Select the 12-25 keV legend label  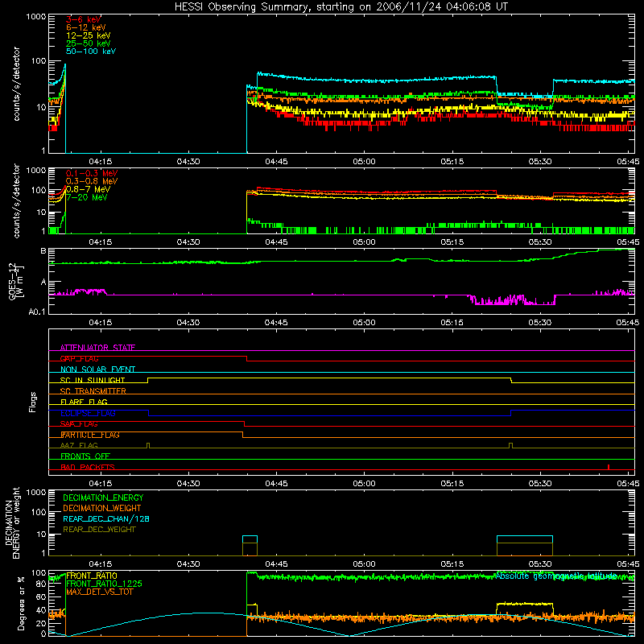pos(89,35)
